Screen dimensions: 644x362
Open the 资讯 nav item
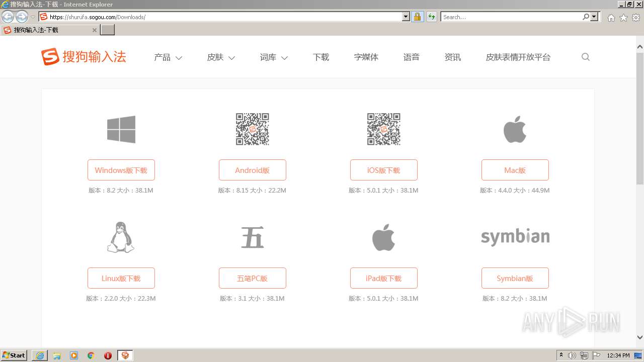[453, 57]
